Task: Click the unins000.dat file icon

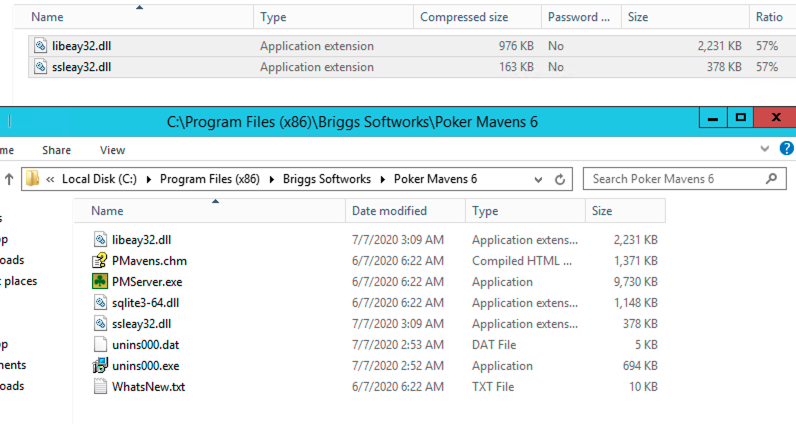Action: coord(100,345)
